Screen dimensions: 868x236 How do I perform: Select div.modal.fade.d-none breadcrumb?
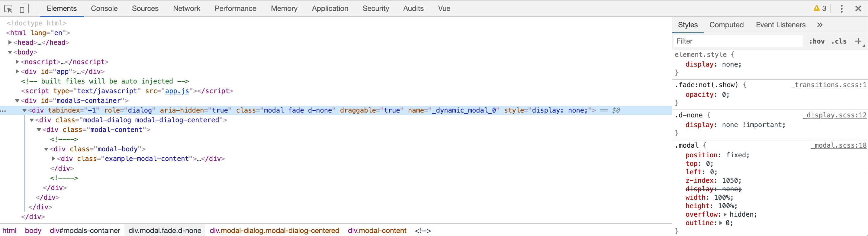[x=165, y=231]
